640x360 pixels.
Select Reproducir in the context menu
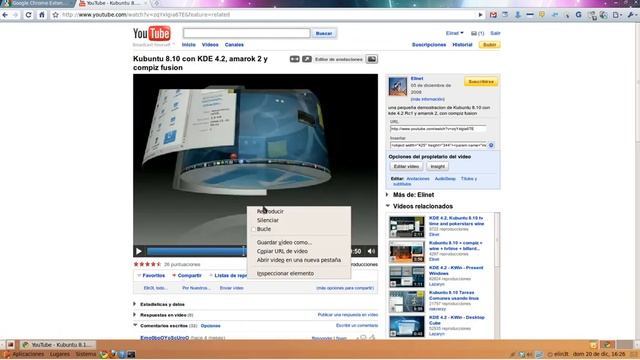click(299, 211)
